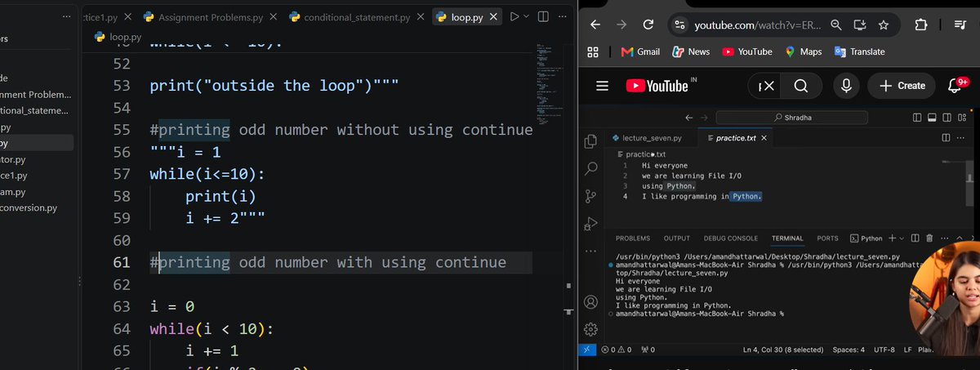Select the TERMINAL panel tab in video
This screenshot has height=370, width=980.
[787, 238]
